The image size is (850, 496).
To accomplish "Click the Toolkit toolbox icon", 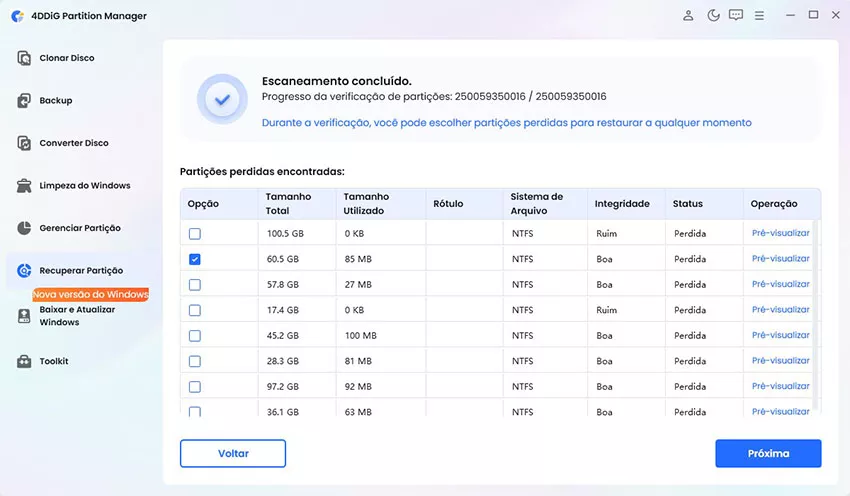I will 24,361.
